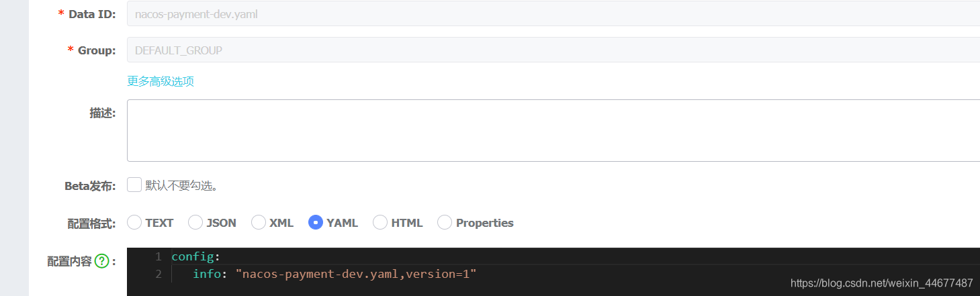
Task: Click the 'config:' line in the editor
Action: click(195, 256)
